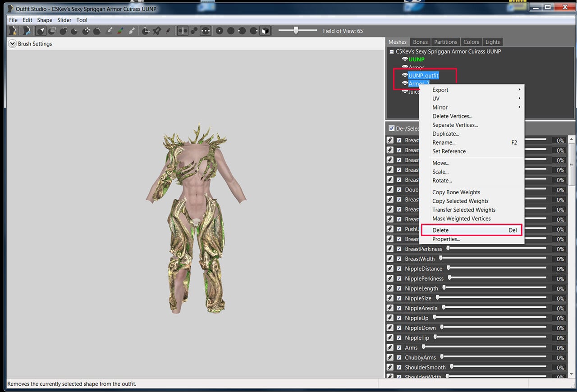
Task: Hide the UUNP mesh via eye icon
Action: point(405,59)
